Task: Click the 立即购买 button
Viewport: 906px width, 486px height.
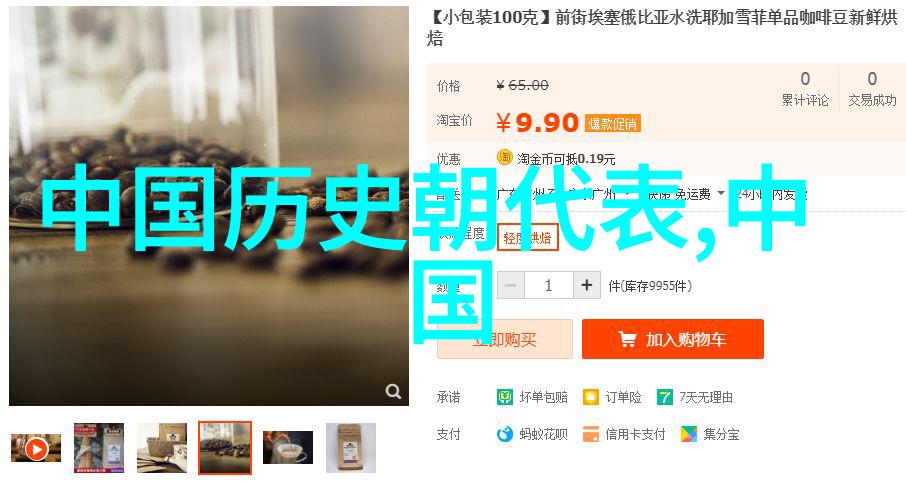Action: 505,339
